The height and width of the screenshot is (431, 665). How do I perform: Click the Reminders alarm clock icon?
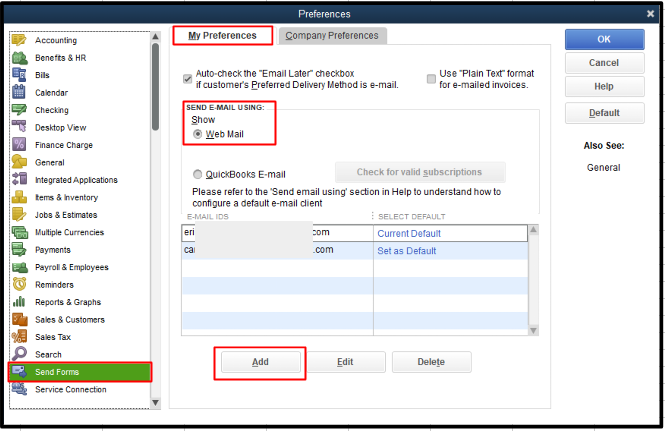[19, 284]
